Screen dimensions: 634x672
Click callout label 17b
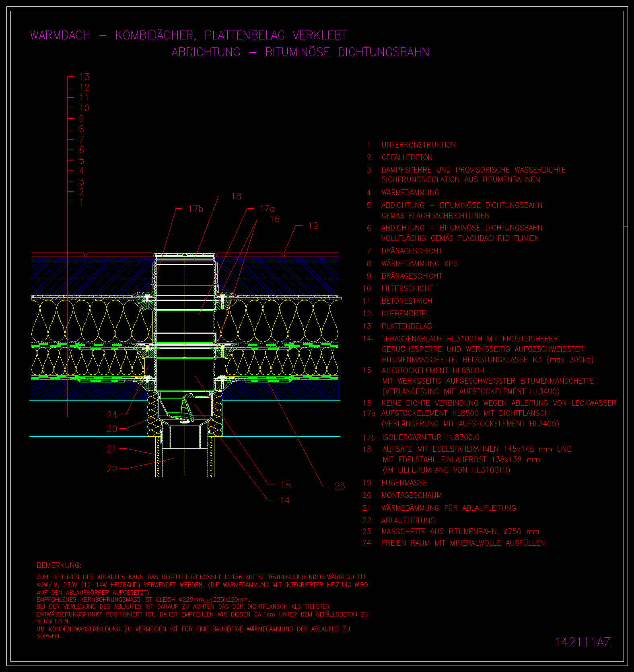click(x=196, y=209)
